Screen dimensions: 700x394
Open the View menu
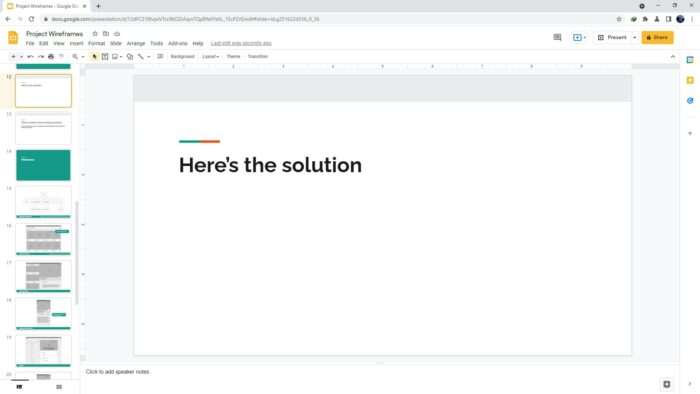(59, 44)
